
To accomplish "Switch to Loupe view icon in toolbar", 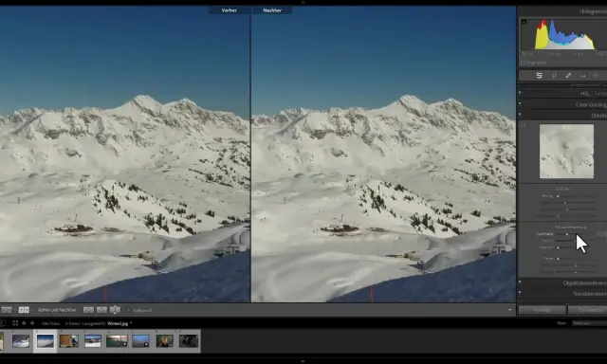I will click(7, 310).
